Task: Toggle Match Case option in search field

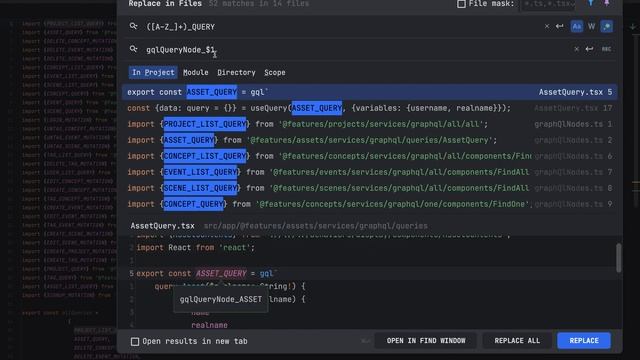Action: pyautogui.click(x=576, y=27)
